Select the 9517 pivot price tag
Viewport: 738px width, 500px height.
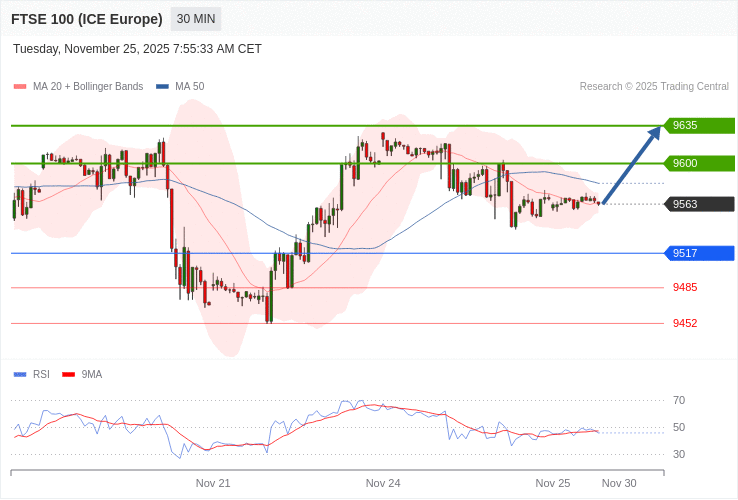(x=699, y=253)
